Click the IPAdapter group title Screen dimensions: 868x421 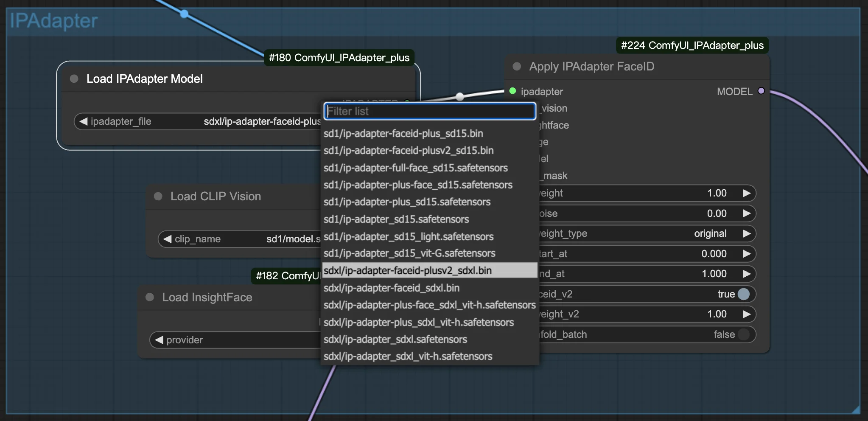[x=54, y=21]
